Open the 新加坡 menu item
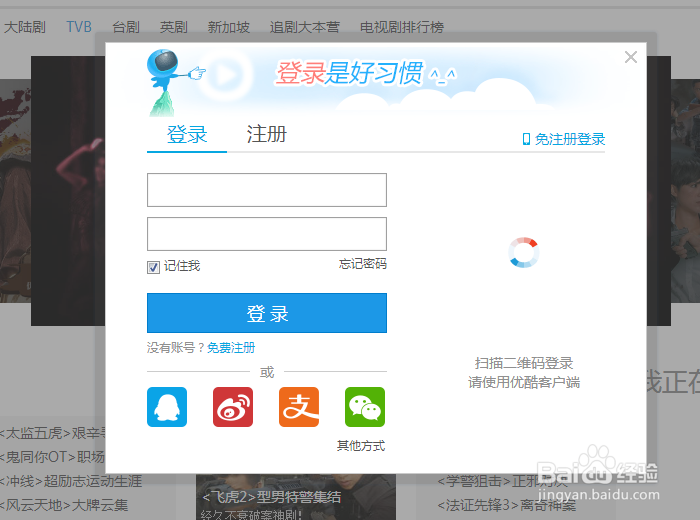Screen dimensions: 700x520 [228, 27]
